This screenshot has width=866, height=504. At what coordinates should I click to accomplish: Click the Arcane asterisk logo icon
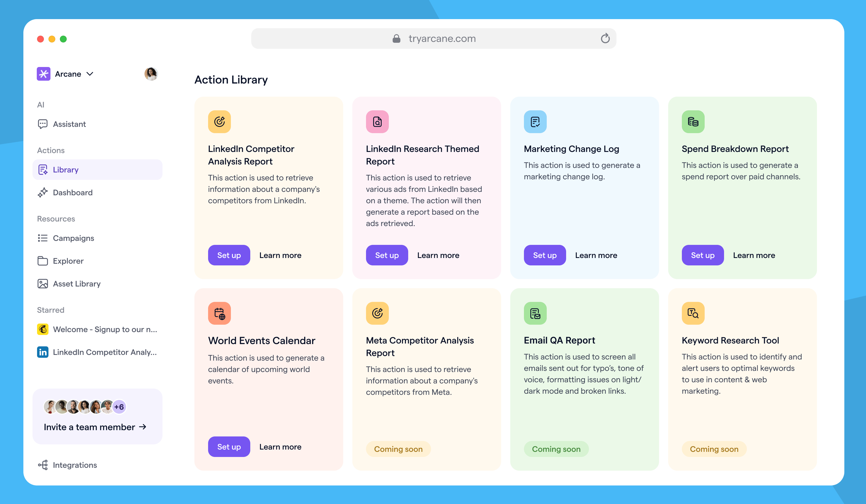coord(44,74)
